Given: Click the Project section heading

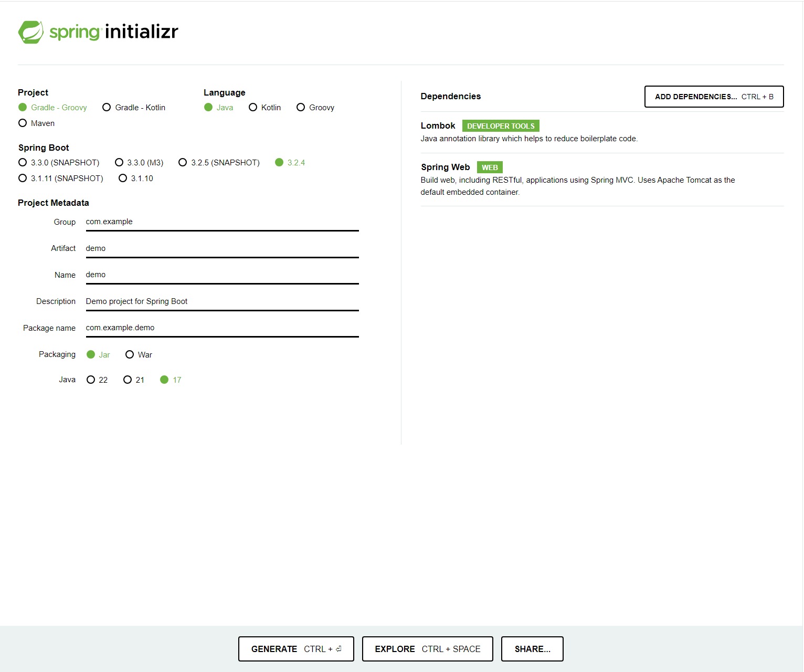Looking at the screenshot, I should pos(33,92).
